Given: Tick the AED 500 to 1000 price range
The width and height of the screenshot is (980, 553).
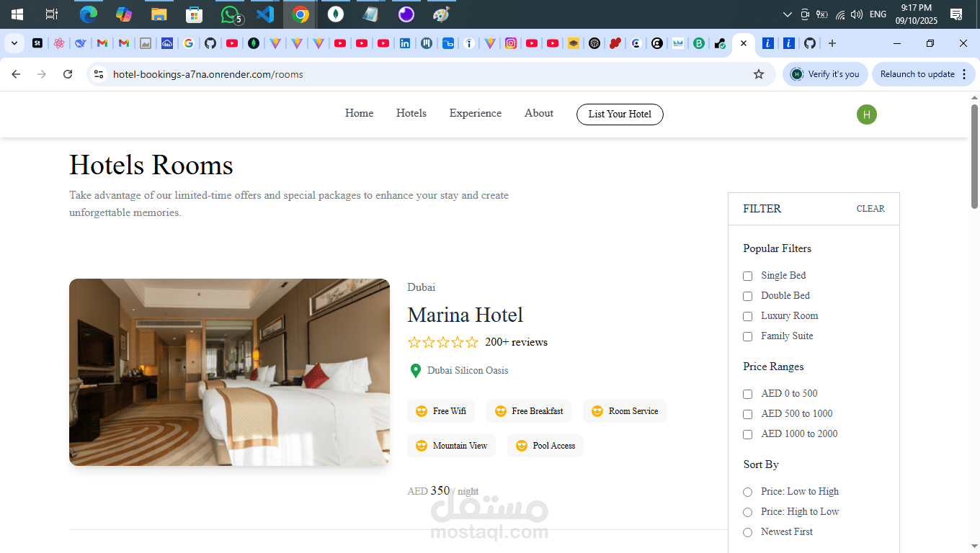Looking at the screenshot, I should click(747, 414).
